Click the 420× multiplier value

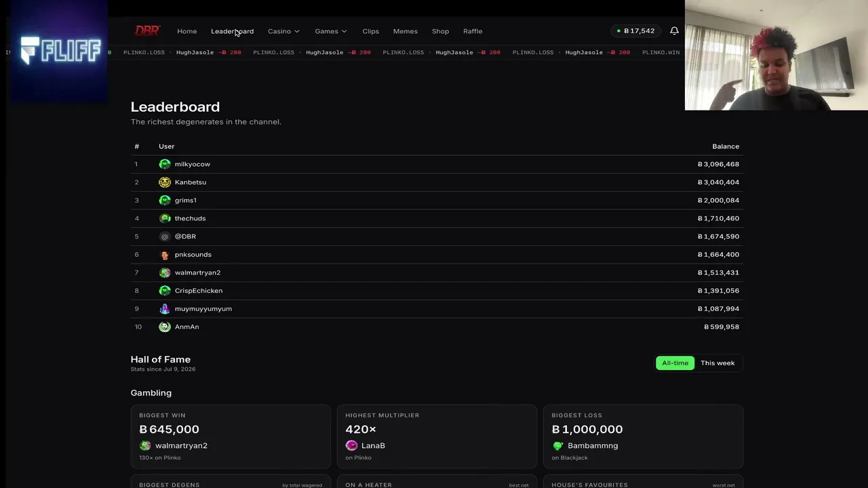[361, 429]
